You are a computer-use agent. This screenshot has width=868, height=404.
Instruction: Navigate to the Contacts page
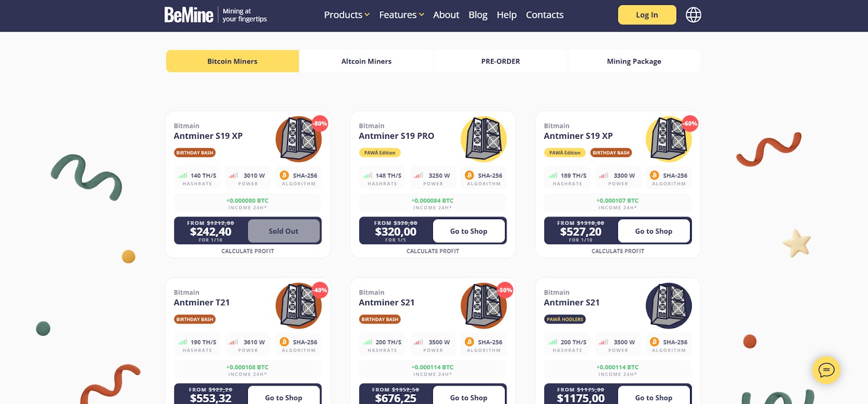coord(544,15)
